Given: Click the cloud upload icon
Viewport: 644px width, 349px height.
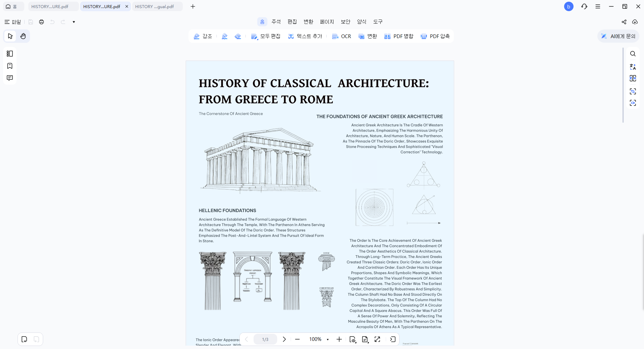Looking at the screenshot, I should coord(635,22).
